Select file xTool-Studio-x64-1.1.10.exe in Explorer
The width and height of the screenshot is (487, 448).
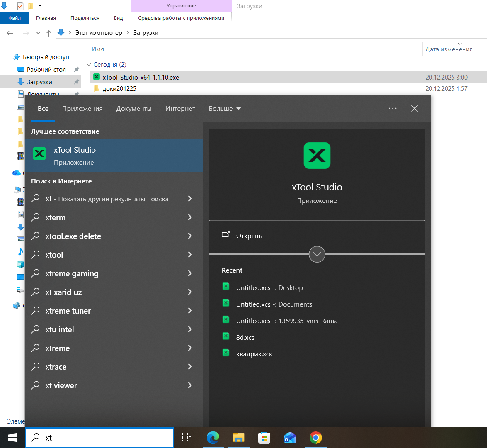coord(141,78)
